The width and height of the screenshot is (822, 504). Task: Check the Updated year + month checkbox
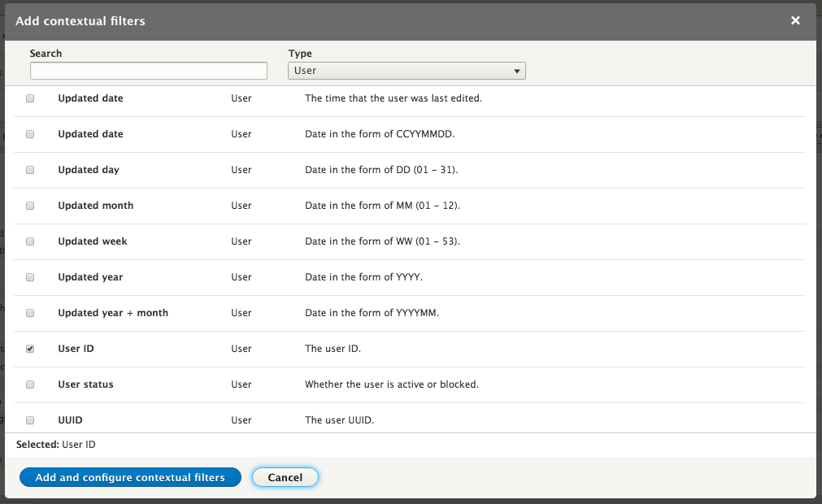(x=30, y=313)
